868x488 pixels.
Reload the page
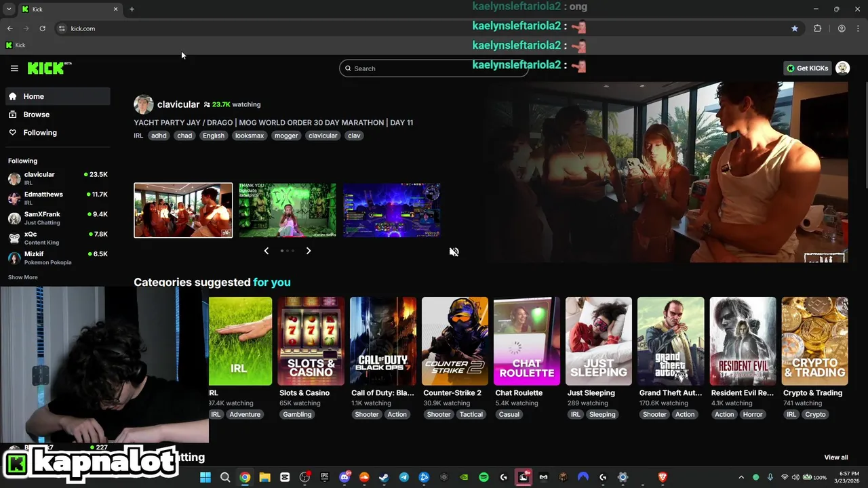(42, 28)
